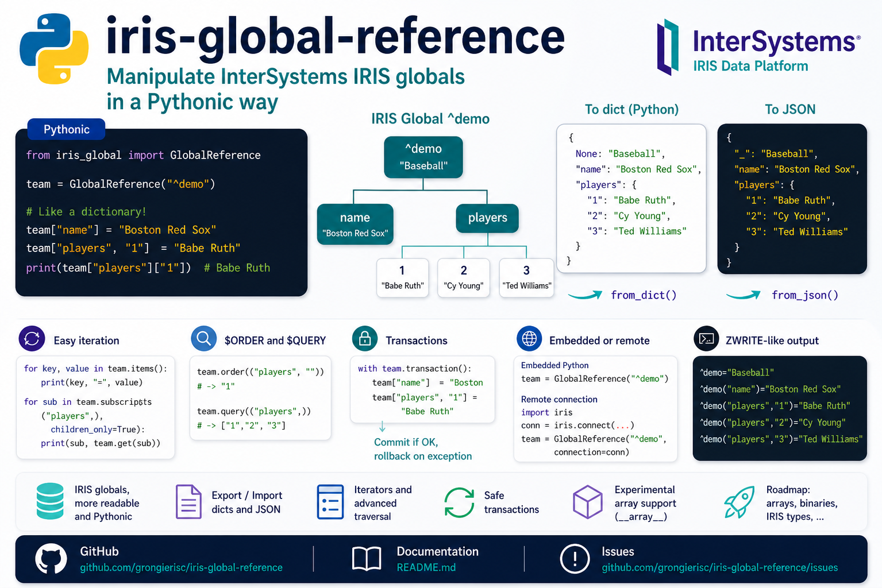Click the $ORDER and $QUERY magnifier icon

coord(203,339)
